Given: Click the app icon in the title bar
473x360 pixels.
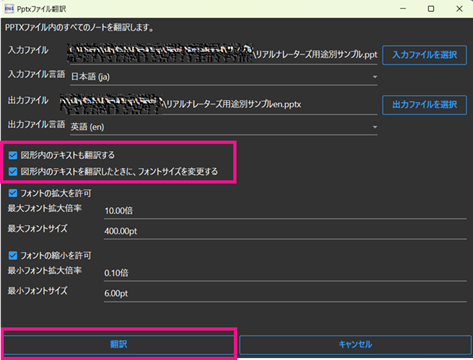Looking at the screenshot, I should tap(9, 9).
